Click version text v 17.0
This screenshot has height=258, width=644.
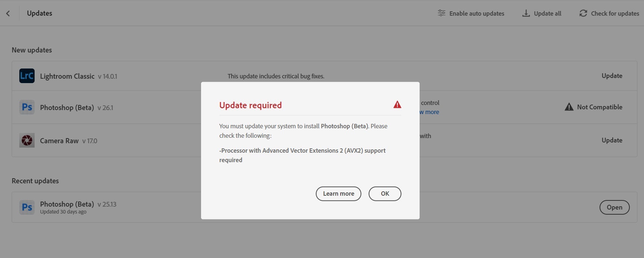point(90,141)
